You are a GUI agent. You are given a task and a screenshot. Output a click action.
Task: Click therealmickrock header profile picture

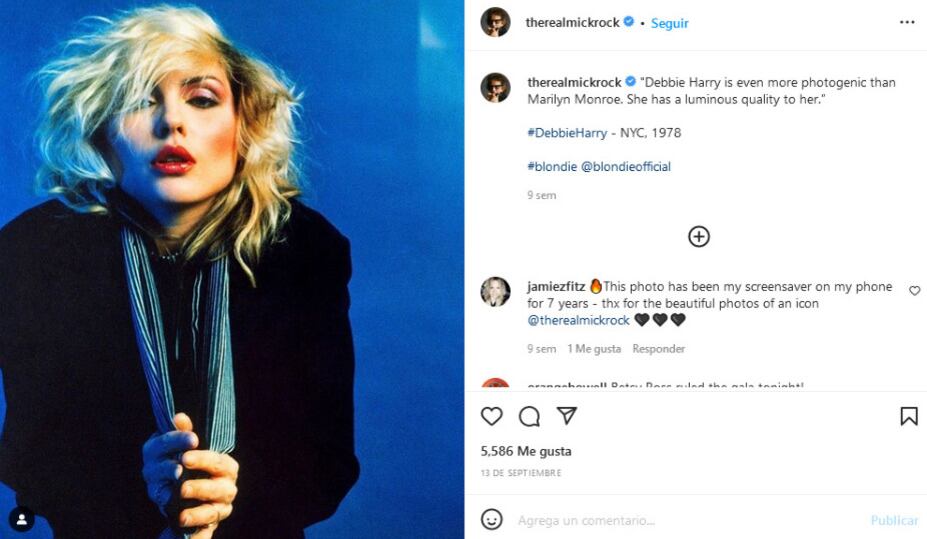point(496,22)
